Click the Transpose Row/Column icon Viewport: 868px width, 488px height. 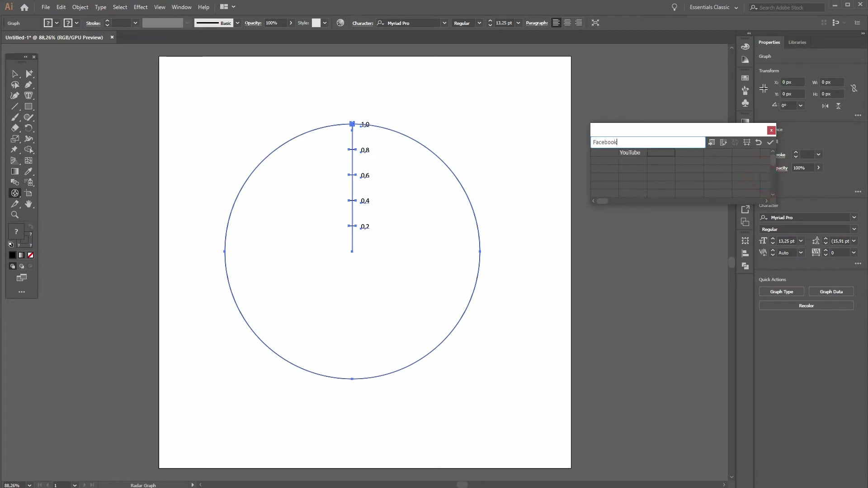click(x=723, y=142)
